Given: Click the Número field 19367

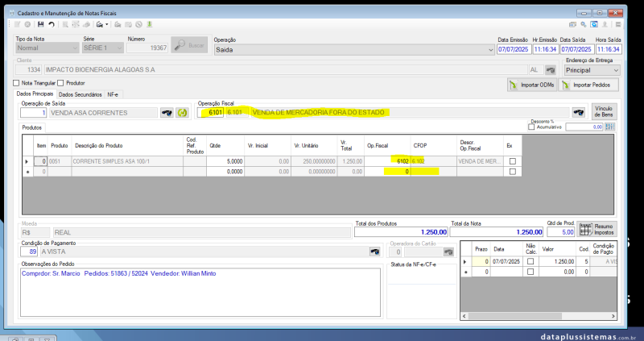Looking at the screenshot, I should pos(147,48).
